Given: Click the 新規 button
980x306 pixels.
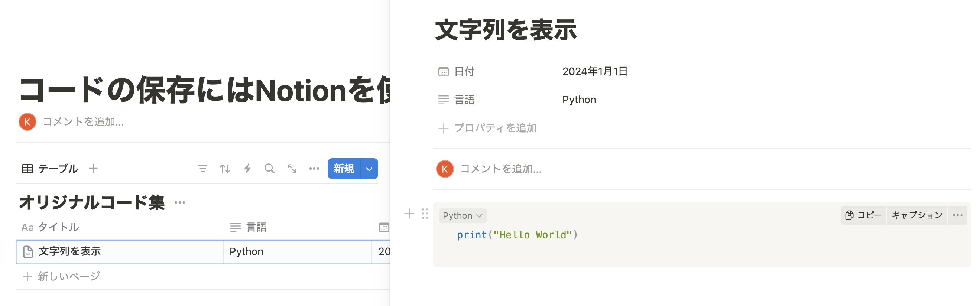Looking at the screenshot, I should tap(344, 168).
